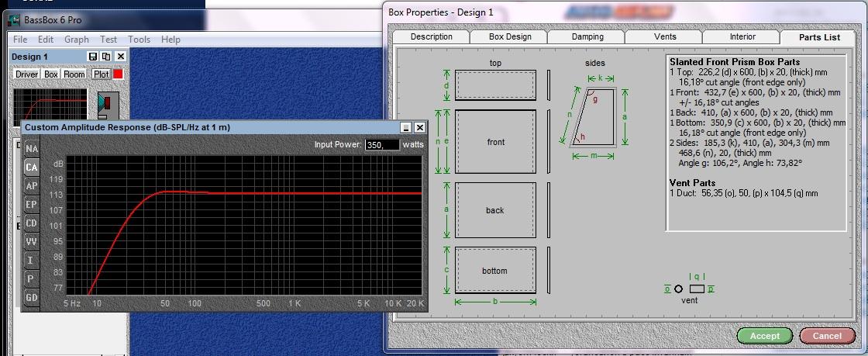Switch to the Box Design tab
The height and width of the screenshot is (356, 868).
pos(510,36)
